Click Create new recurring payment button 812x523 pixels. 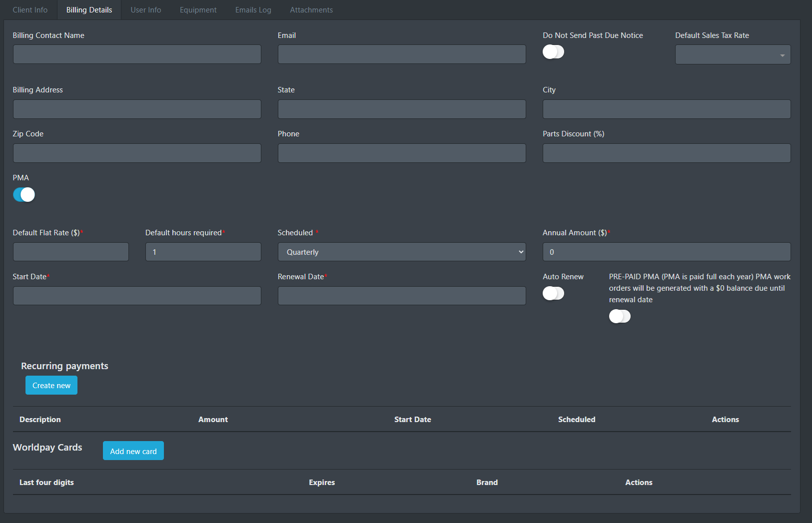tap(51, 386)
